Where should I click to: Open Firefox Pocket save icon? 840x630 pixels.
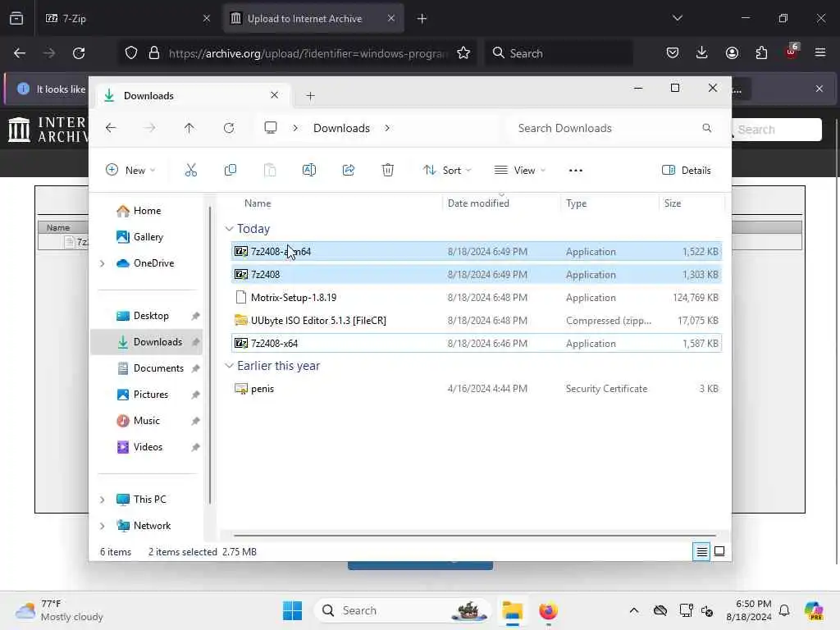(x=673, y=53)
